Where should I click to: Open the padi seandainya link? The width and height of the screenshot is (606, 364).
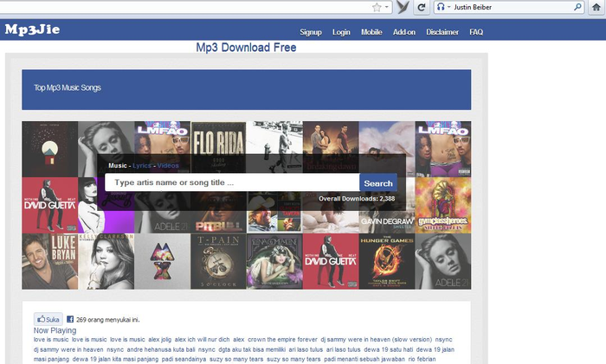pos(184,360)
